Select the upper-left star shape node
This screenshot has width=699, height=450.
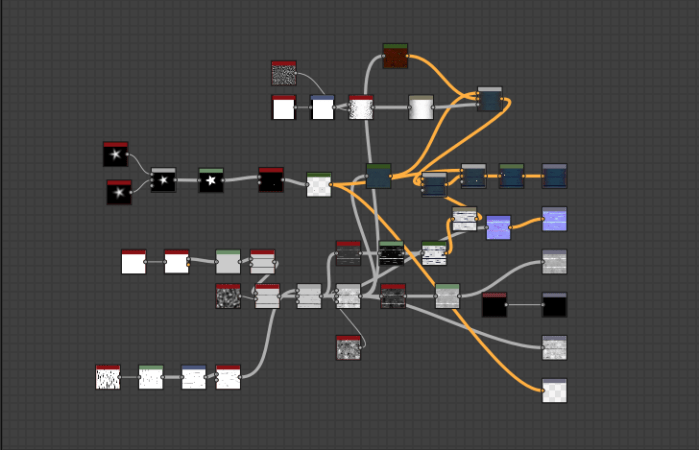pyautogui.click(x=115, y=154)
